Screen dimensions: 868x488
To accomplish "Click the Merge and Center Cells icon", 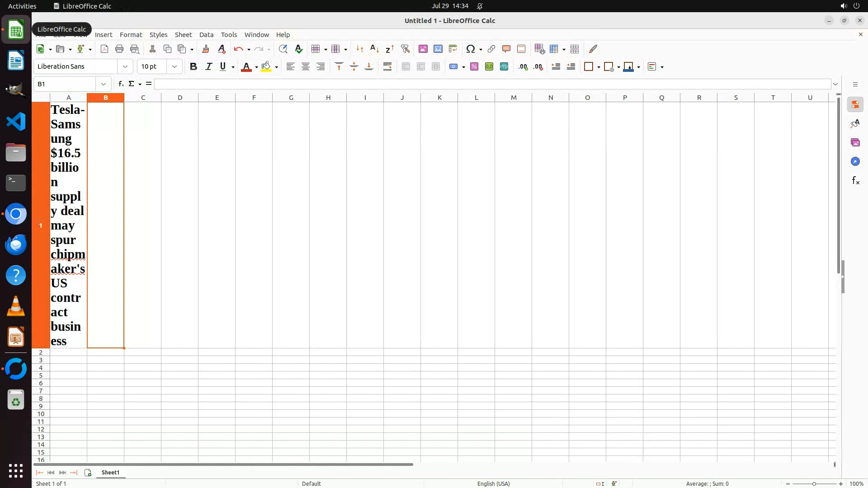I will coord(406,66).
